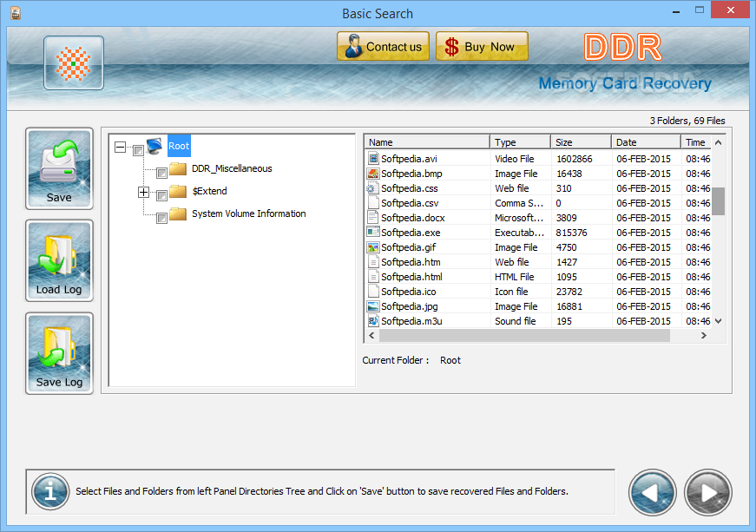Image resolution: width=756 pixels, height=532 pixels.
Task: Click the Save recovered files button
Action: point(59,168)
